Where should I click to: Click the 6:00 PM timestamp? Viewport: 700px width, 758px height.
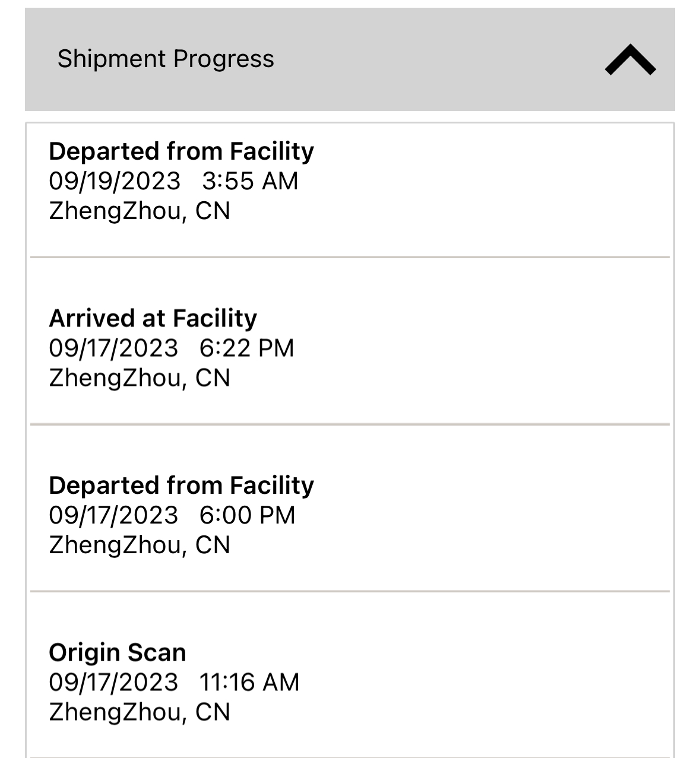coord(247,515)
